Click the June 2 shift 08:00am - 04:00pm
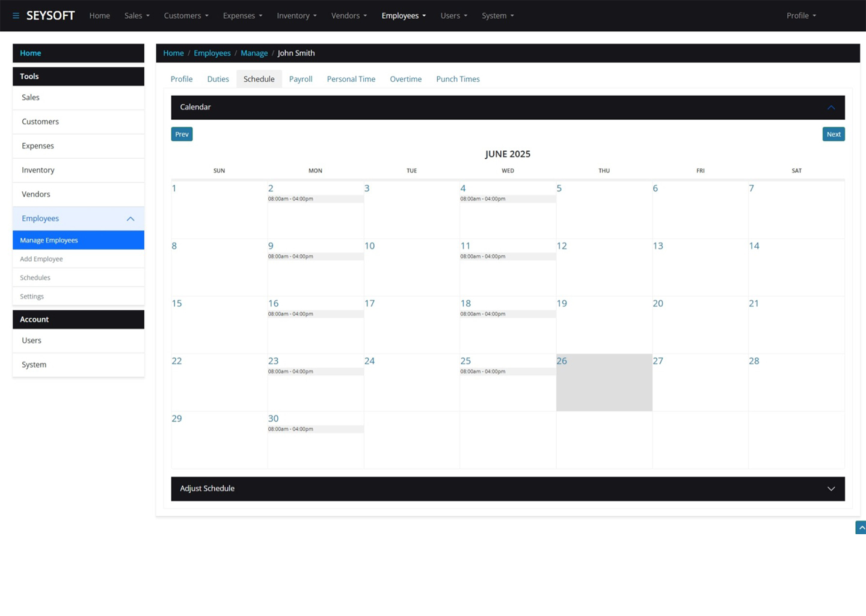Viewport: 866px width, 616px height. point(315,199)
